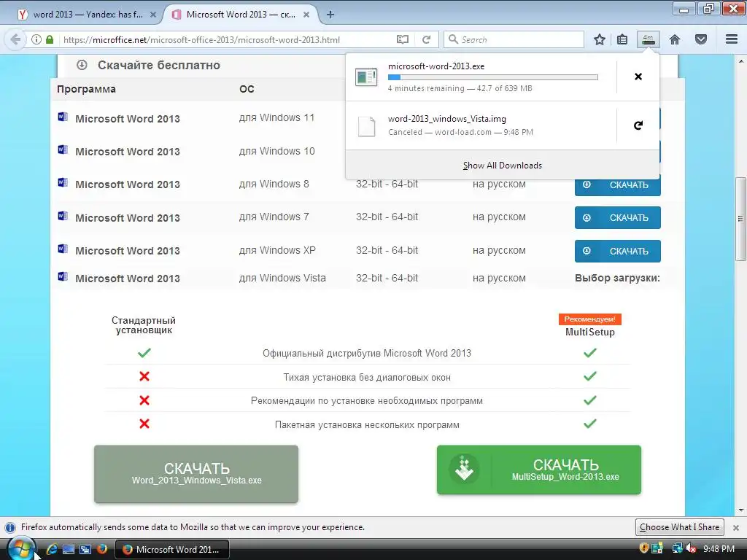Click Word icon in the Windows 10 row

pyautogui.click(x=63, y=149)
